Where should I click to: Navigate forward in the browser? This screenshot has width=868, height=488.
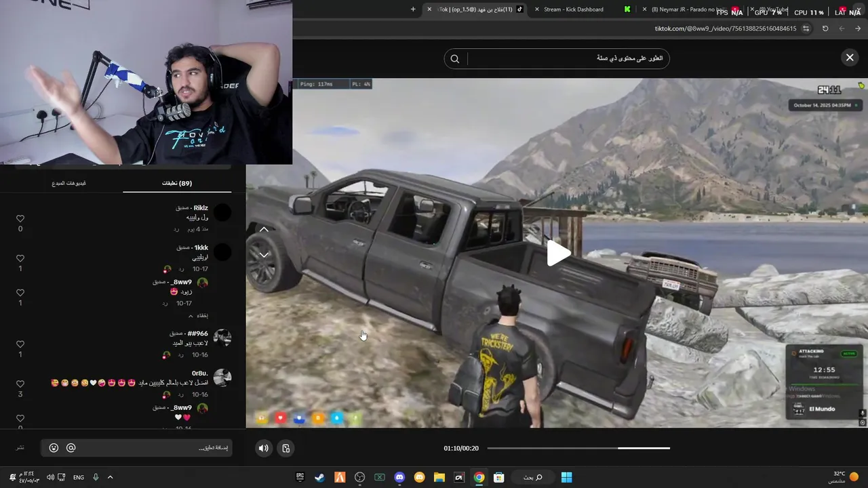(x=842, y=28)
